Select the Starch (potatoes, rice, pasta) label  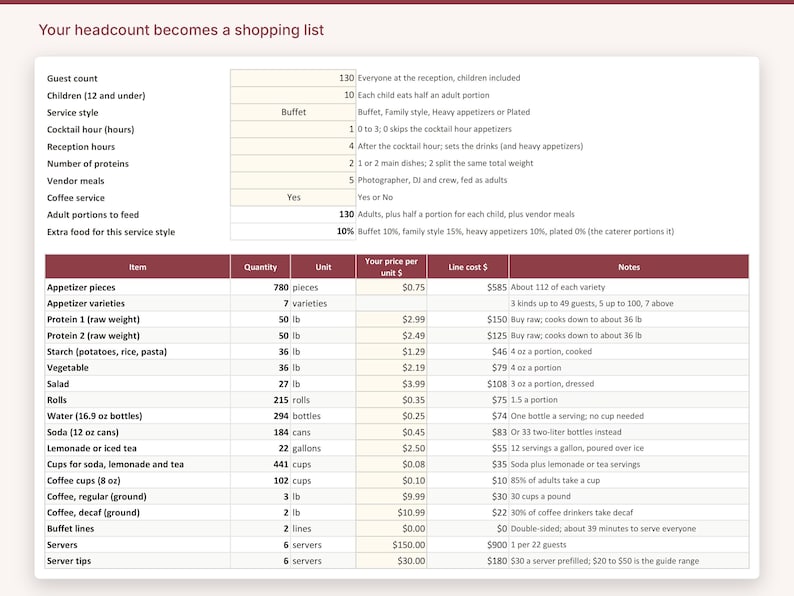tap(107, 351)
